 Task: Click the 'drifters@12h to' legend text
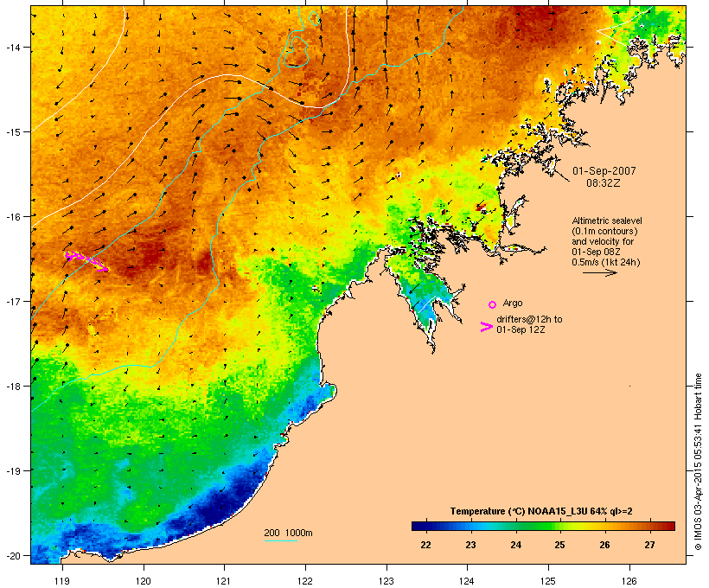click(x=529, y=319)
